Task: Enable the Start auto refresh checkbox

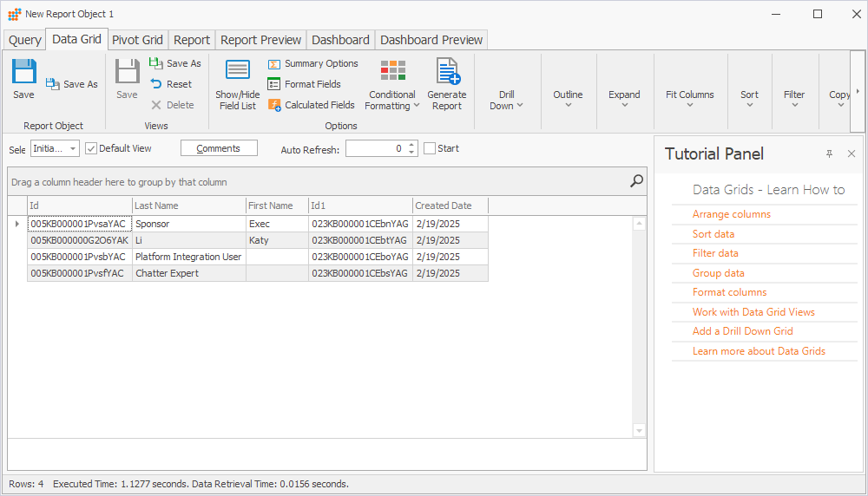Action: point(429,148)
